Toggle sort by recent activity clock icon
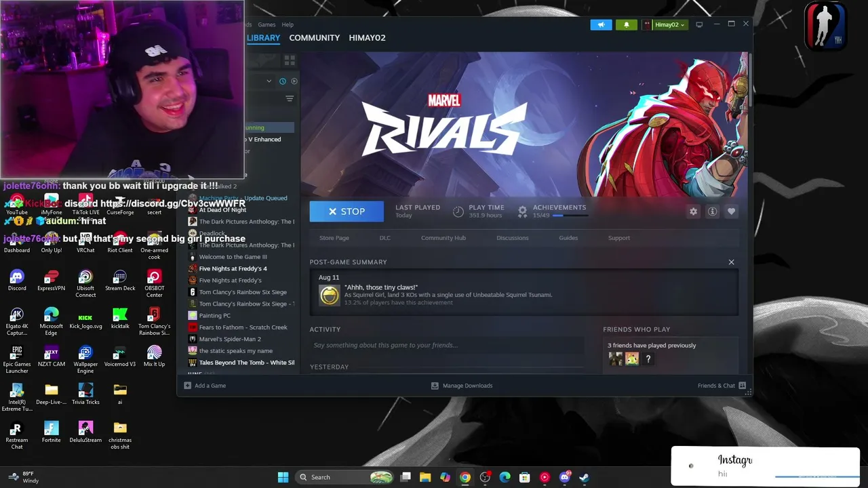 pyautogui.click(x=283, y=81)
